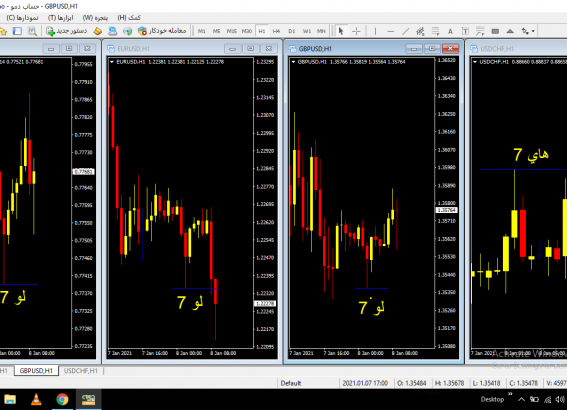Open the کمک (H) help menu
567x410 pixels.
129,18
